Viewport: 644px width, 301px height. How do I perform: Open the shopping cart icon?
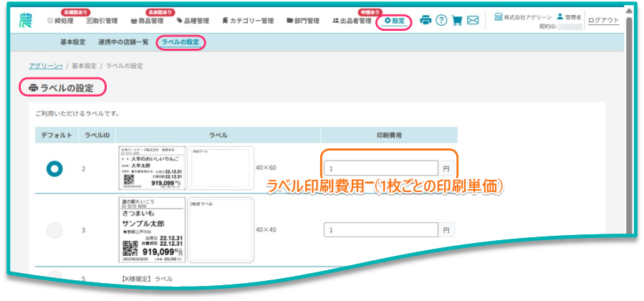[457, 20]
